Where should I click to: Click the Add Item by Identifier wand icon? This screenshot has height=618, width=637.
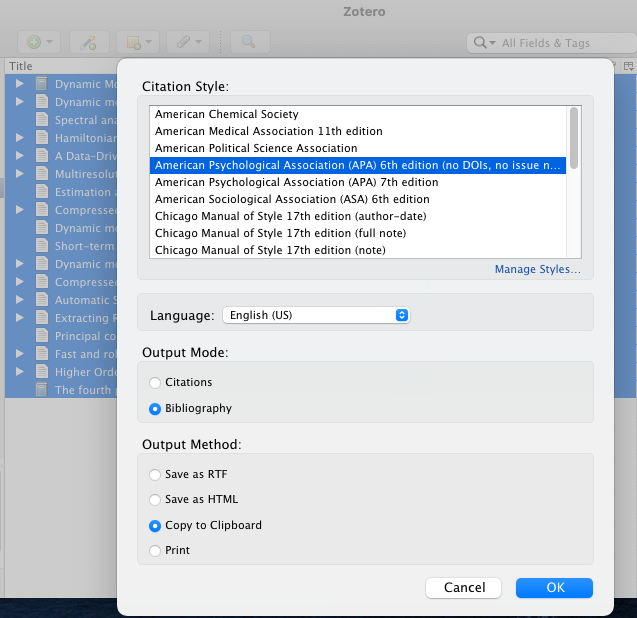pyautogui.click(x=89, y=42)
